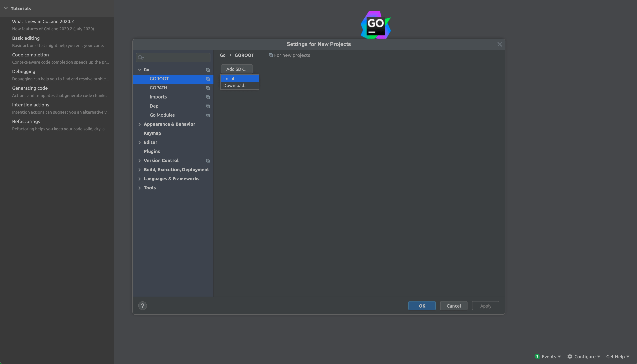Focus the settings search field

[x=173, y=58]
